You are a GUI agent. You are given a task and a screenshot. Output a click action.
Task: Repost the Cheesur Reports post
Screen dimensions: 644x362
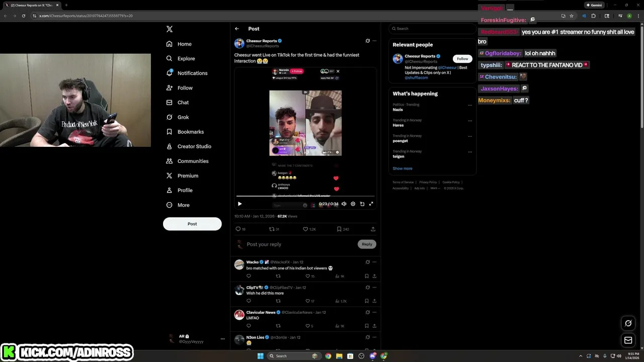pyautogui.click(x=274, y=229)
